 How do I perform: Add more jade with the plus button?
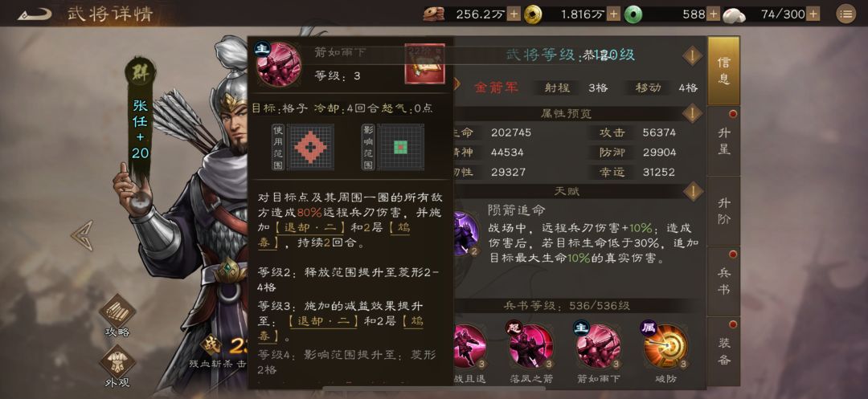coord(714,14)
